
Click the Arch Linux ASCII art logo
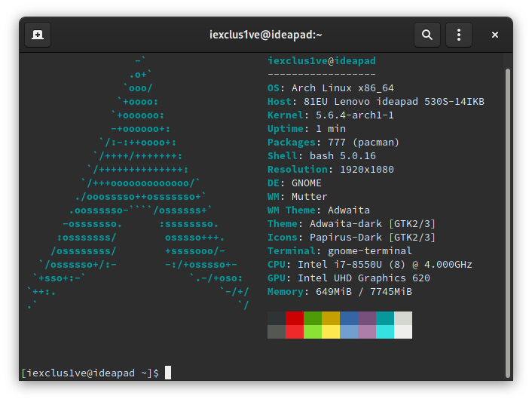click(138, 183)
